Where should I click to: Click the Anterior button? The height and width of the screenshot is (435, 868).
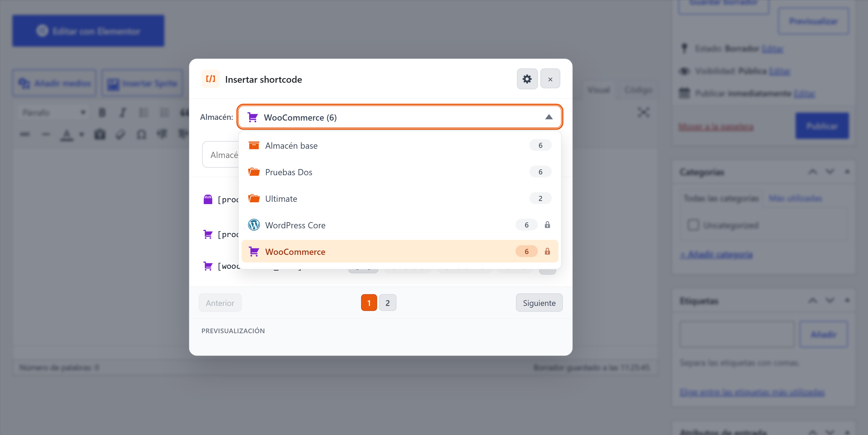pyautogui.click(x=220, y=303)
